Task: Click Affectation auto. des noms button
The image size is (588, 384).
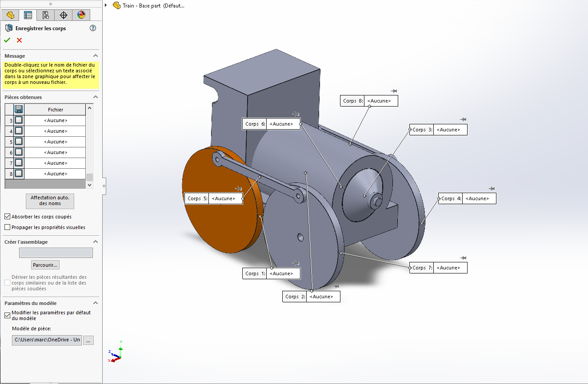Action: [50, 201]
